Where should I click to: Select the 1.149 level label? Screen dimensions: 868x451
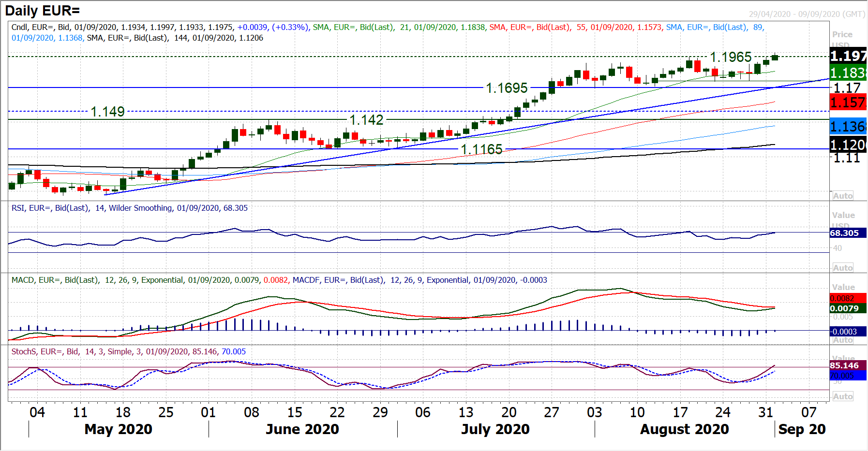[108, 112]
